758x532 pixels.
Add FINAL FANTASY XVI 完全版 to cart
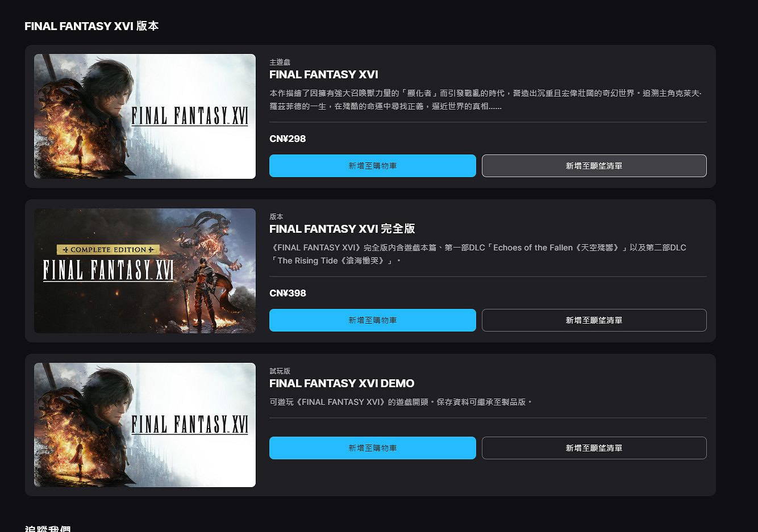pyautogui.click(x=372, y=320)
